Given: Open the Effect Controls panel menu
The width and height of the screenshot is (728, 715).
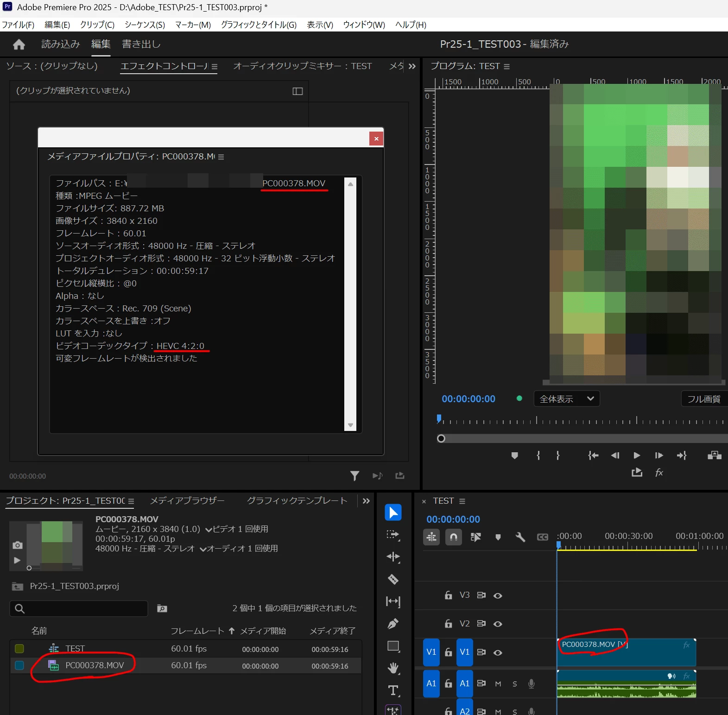Looking at the screenshot, I should click(x=215, y=66).
